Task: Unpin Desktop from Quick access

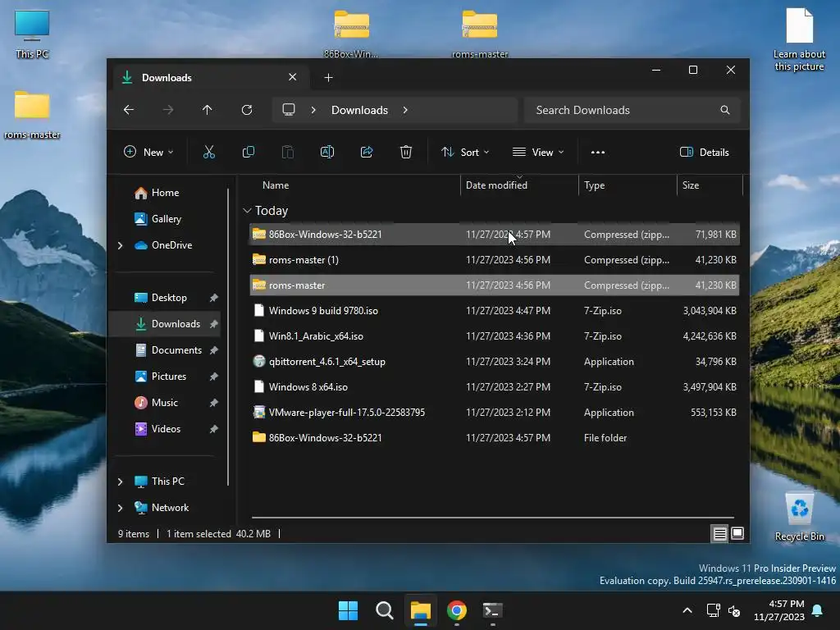Action: 214,298
